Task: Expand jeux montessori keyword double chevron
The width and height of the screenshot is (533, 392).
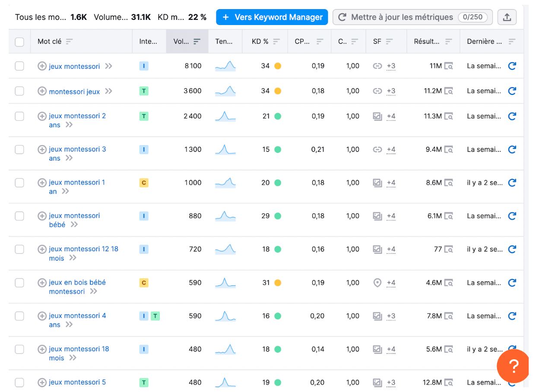Action: [108, 66]
